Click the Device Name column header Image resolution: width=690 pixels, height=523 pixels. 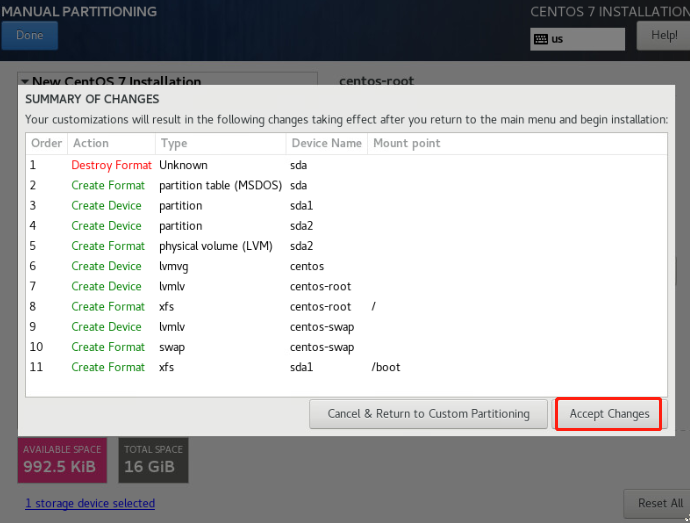(327, 143)
